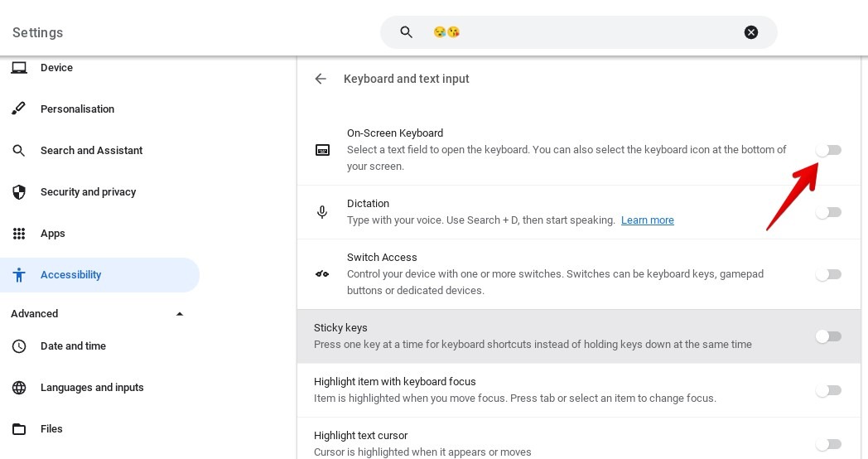The height and width of the screenshot is (459, 868).
Task: Click the Search and Assistant magnifier icon
Action: click(19, 151)
